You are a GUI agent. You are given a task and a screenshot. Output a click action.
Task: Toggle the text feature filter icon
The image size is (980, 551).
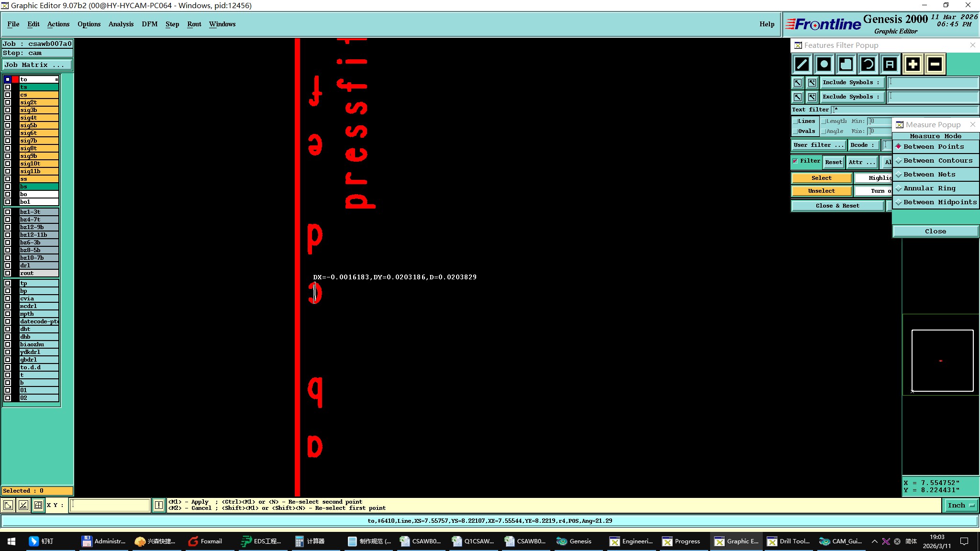click(x=890, y=64)
